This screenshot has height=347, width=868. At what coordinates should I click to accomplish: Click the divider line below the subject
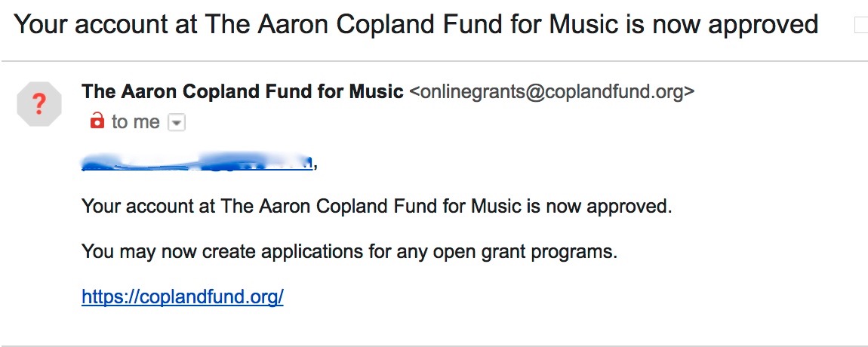click(x=434, y=60)
